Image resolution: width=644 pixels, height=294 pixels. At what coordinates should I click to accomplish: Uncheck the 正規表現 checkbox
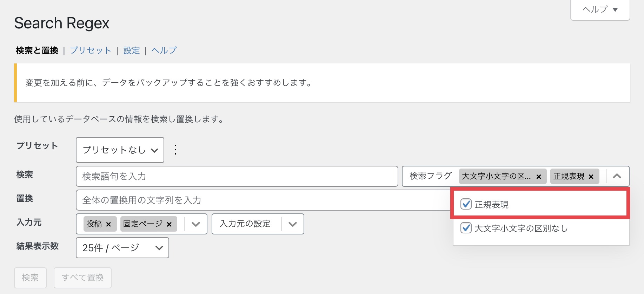tap(466, 204)
